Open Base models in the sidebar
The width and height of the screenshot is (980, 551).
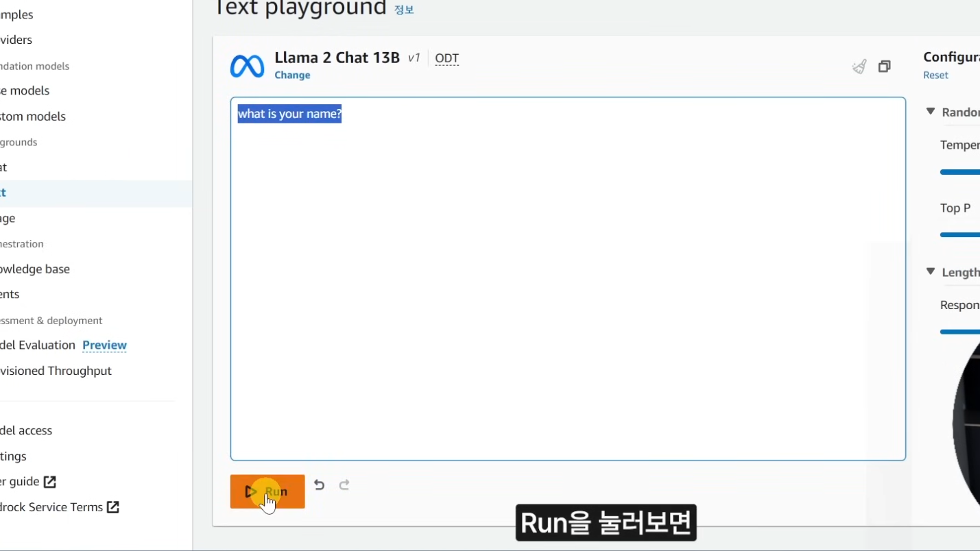click(x=25, y=90)
